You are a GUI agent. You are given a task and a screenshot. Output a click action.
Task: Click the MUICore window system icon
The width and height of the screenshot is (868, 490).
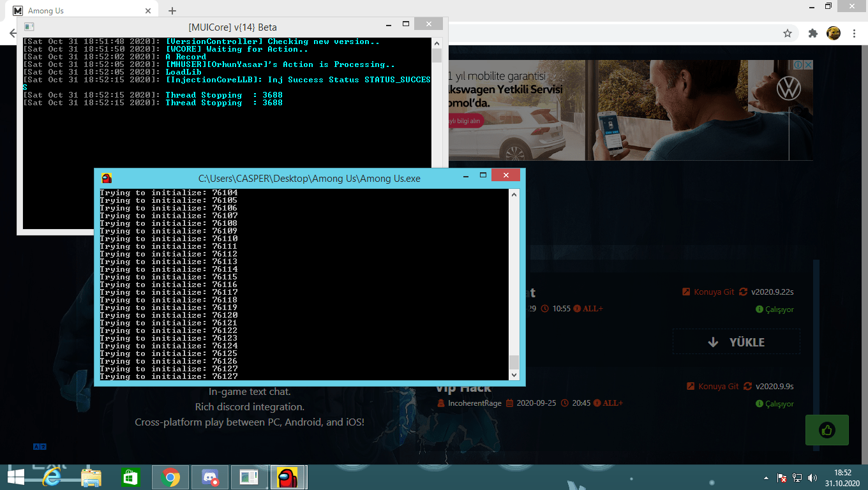pos(29,26)
